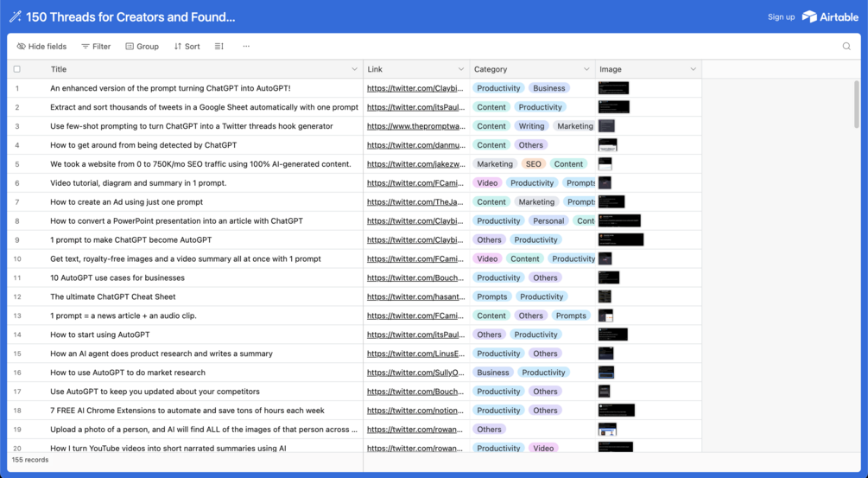Select 'How to create an Ad using just one prompt'

(x=127, y=202)
